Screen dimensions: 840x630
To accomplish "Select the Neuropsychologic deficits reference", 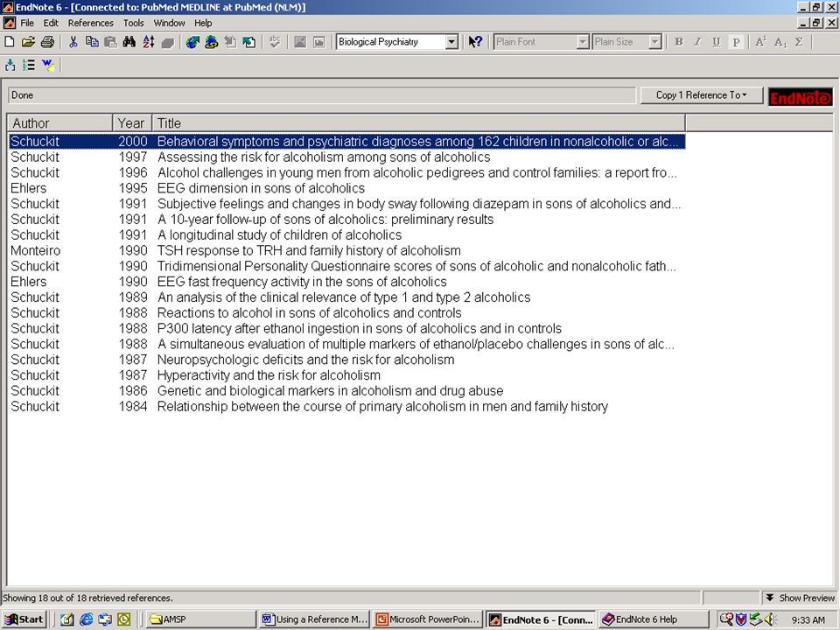I will click(346, 360).
